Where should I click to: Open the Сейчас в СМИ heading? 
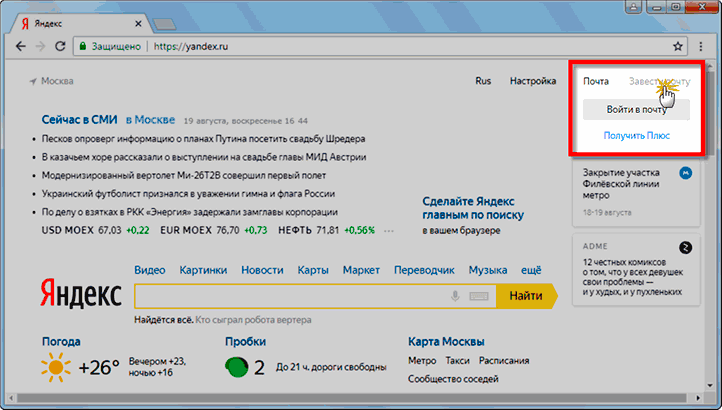[x=80, y=120]
